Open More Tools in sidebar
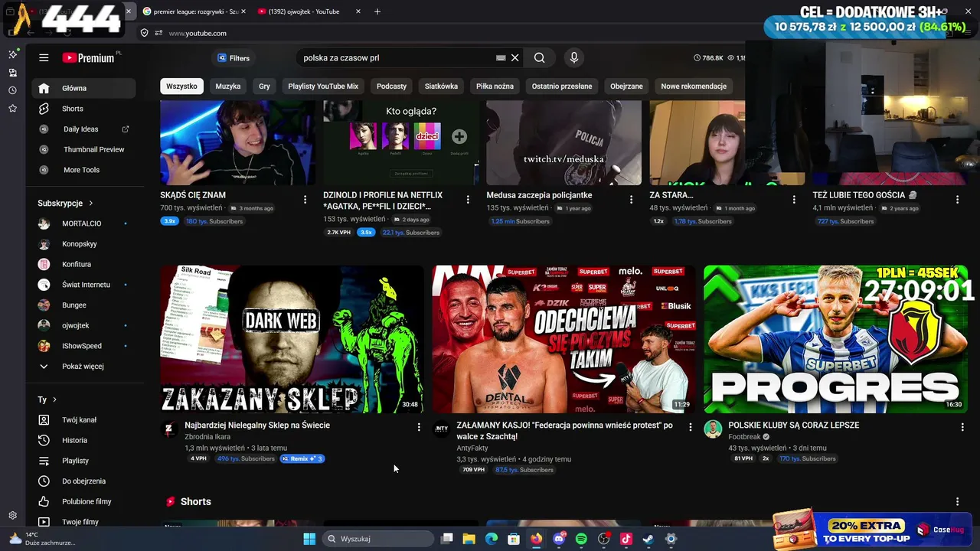Screen dimensions: 980x551 [83, 170]
